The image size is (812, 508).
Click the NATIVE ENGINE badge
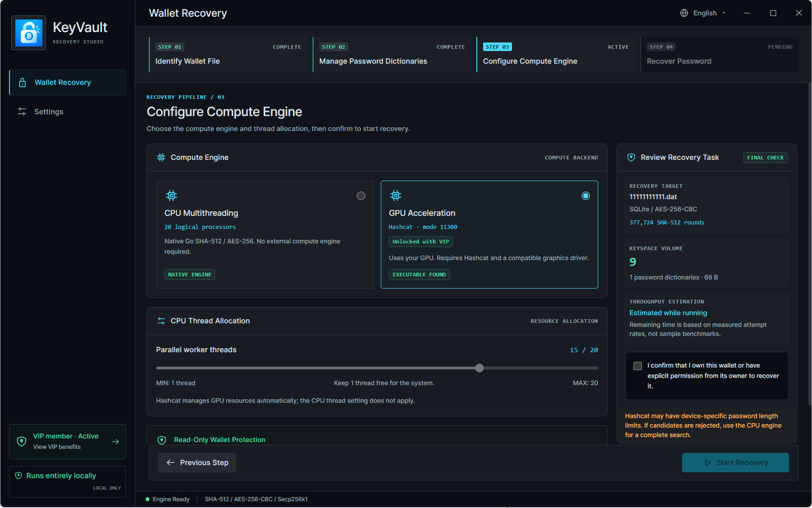(189, 275)
